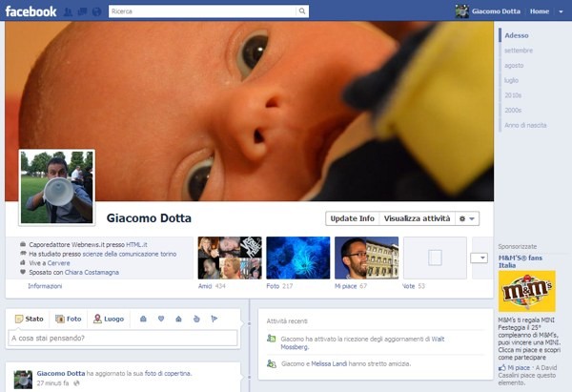This screenshot has width=572, height=392.
Task: Open Note thumbnail tile
Action: [x=435, y=258]
